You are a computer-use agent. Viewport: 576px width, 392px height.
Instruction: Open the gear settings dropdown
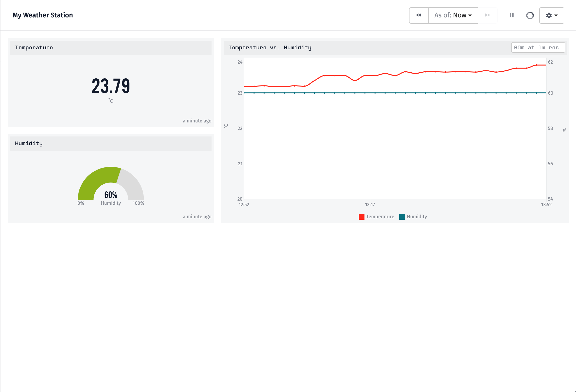click(552, 15)
